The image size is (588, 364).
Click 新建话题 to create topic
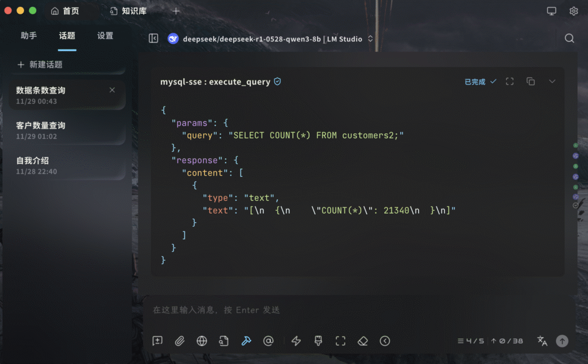[x=40, y=65]
